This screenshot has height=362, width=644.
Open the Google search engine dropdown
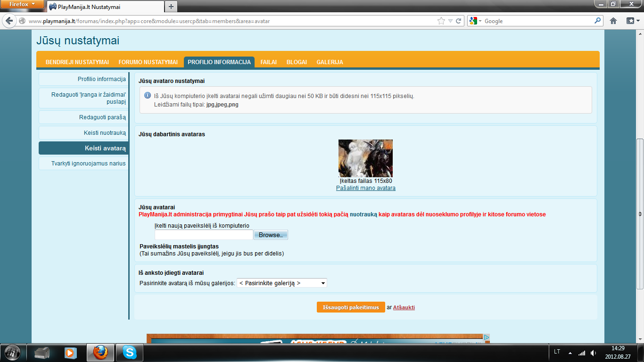(475, 21)
